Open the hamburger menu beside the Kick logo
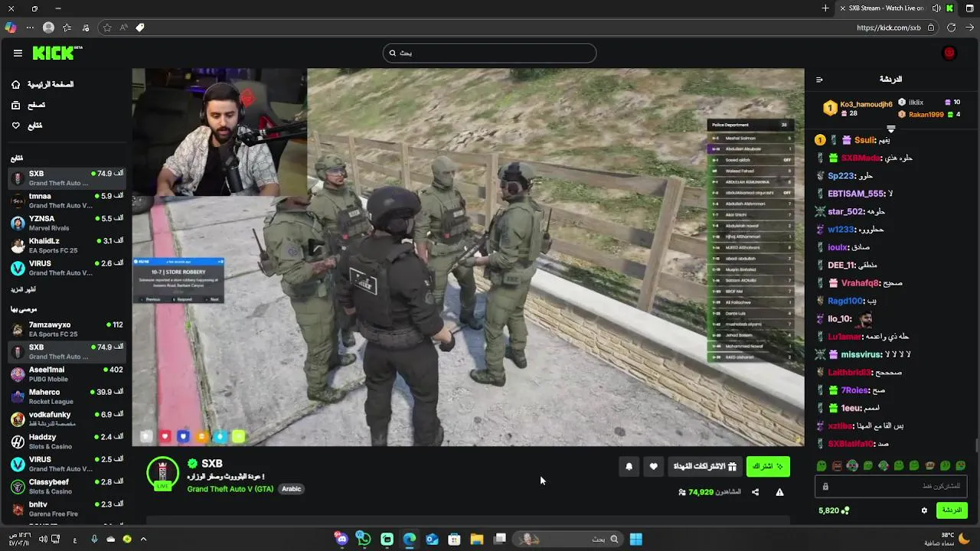 (x=18, y=53)
